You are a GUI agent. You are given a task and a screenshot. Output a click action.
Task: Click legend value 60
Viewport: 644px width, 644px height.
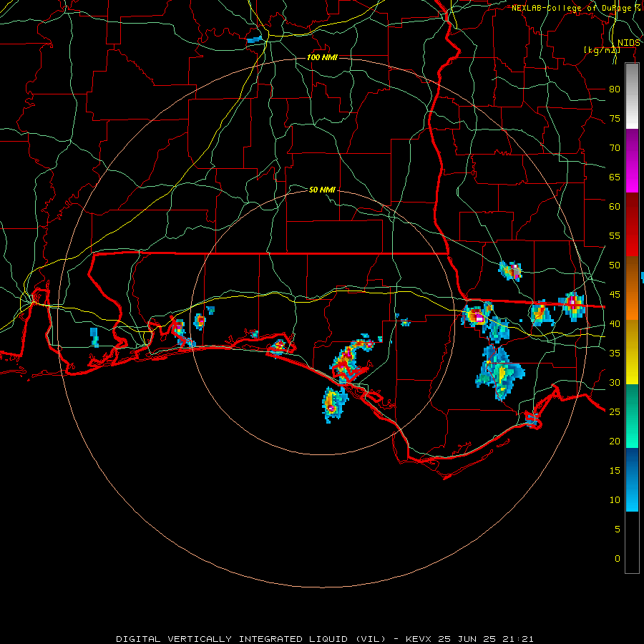coord(615,207)
